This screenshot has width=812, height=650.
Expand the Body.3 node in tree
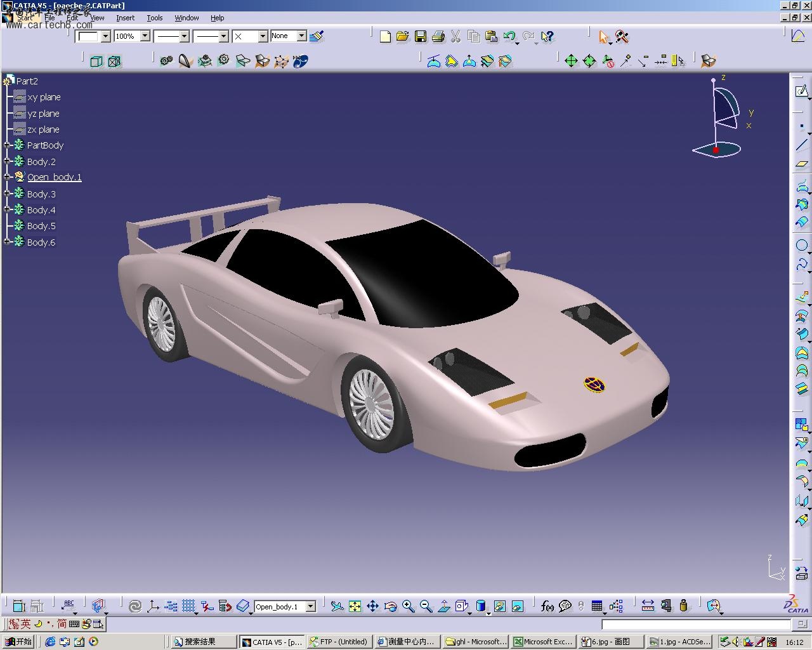click(x=7, y=194)
